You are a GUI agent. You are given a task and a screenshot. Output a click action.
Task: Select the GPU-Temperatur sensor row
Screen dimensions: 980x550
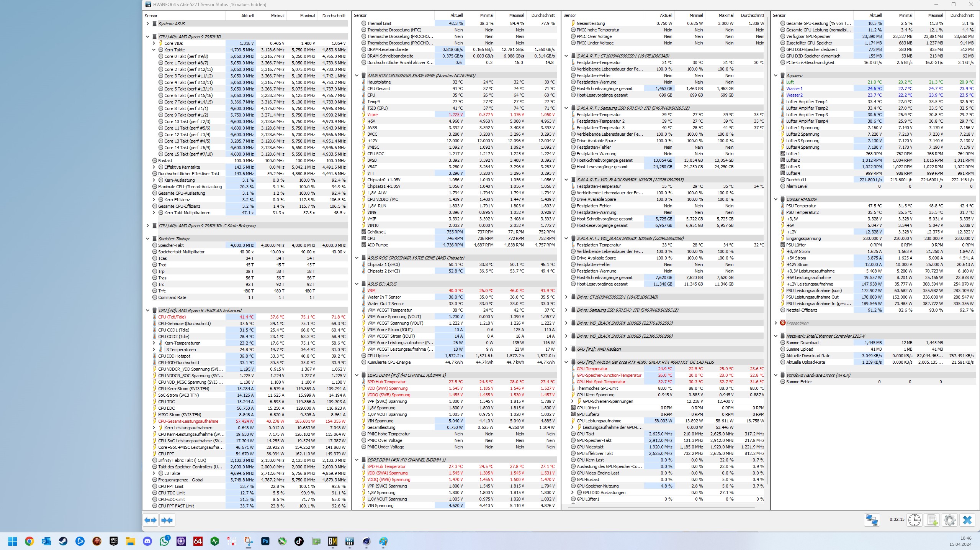(x=592, y=369)
